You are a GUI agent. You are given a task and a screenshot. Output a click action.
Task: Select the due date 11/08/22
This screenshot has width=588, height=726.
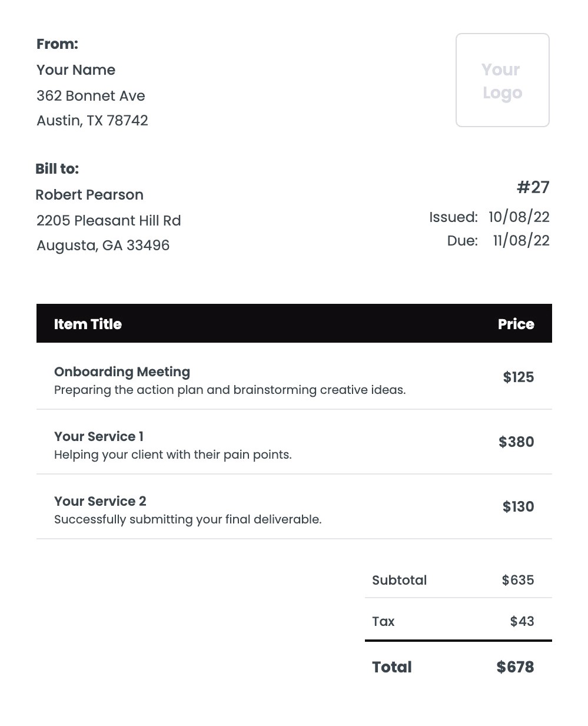click(x=521, y=240)
